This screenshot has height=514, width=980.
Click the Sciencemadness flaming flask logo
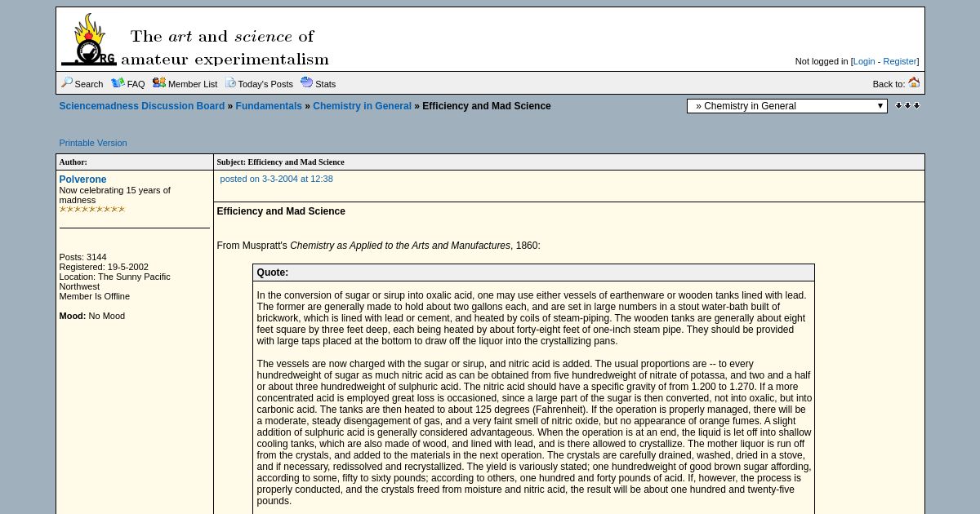click(88, 39)
